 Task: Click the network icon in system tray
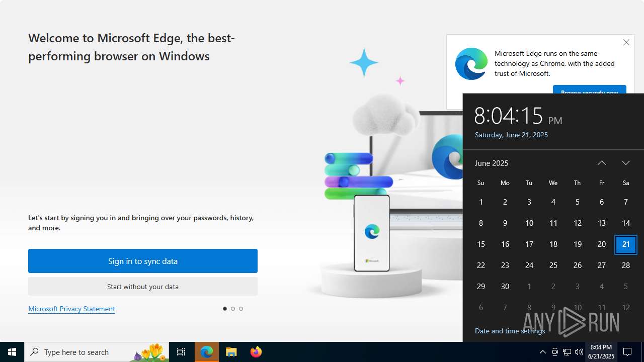point(567,352)
